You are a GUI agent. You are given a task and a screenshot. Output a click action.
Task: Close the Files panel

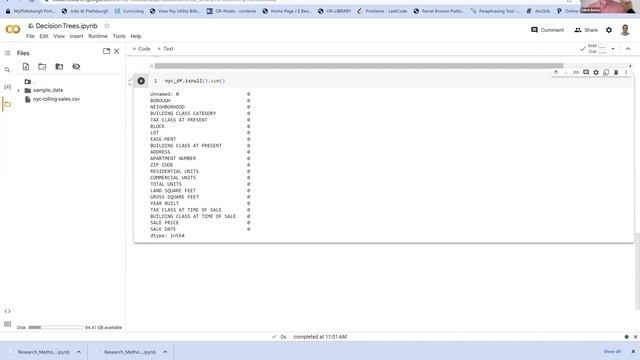tap(117, 51)
